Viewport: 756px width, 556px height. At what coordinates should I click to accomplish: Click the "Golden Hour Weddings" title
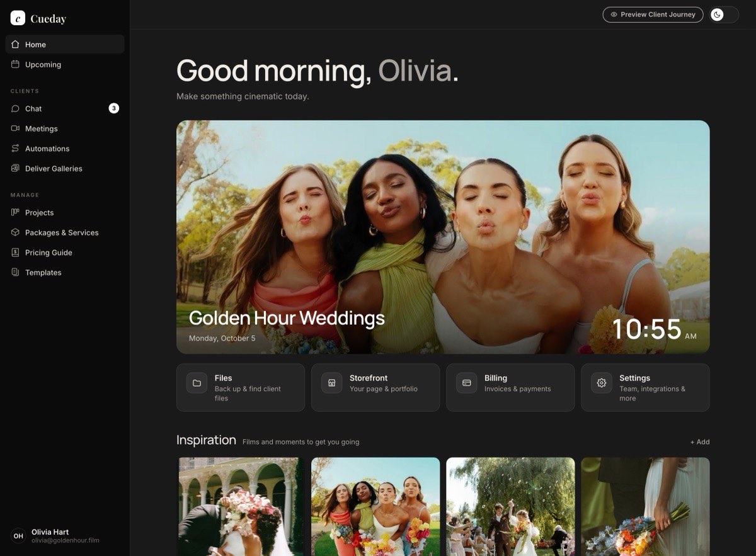click(x=287, y=318)
